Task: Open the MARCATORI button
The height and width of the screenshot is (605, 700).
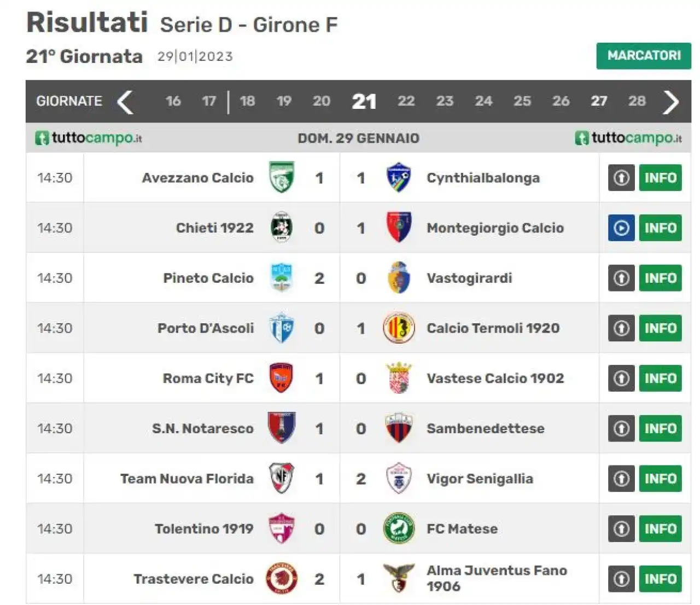Action: [644, 56]
